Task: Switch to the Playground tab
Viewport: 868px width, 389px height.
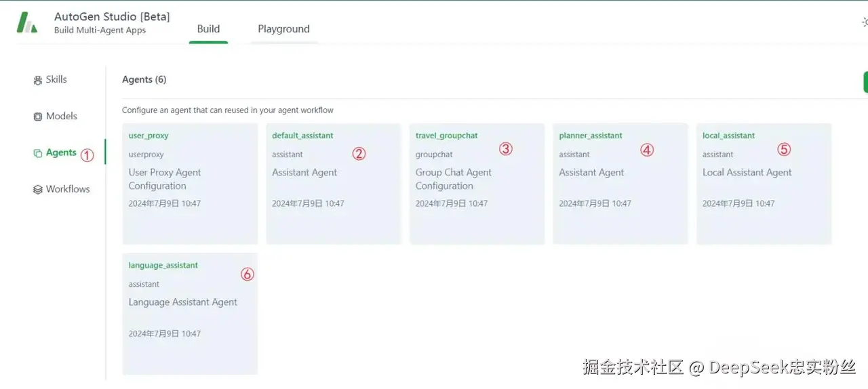Action: [283, 29]
